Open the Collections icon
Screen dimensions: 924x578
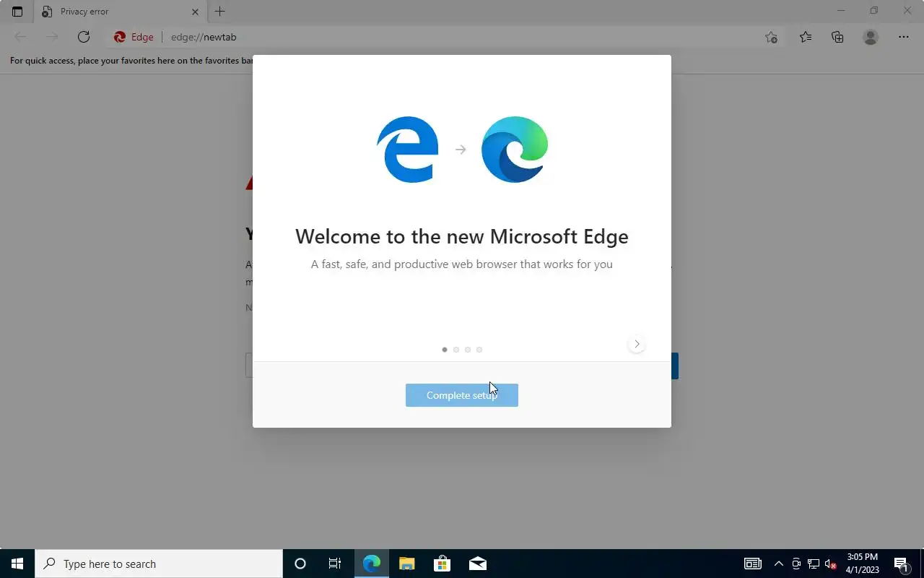coord(837,37)
